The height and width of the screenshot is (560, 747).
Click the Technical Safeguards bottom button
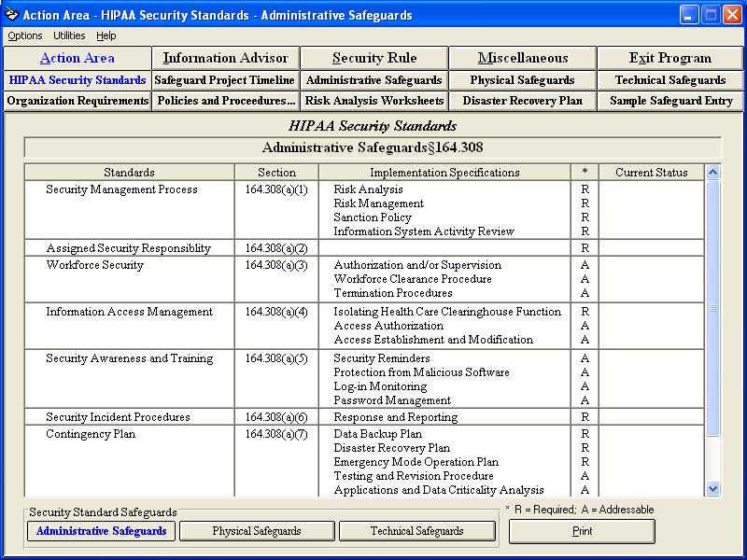pyautogui.click(x=416, y=531)
